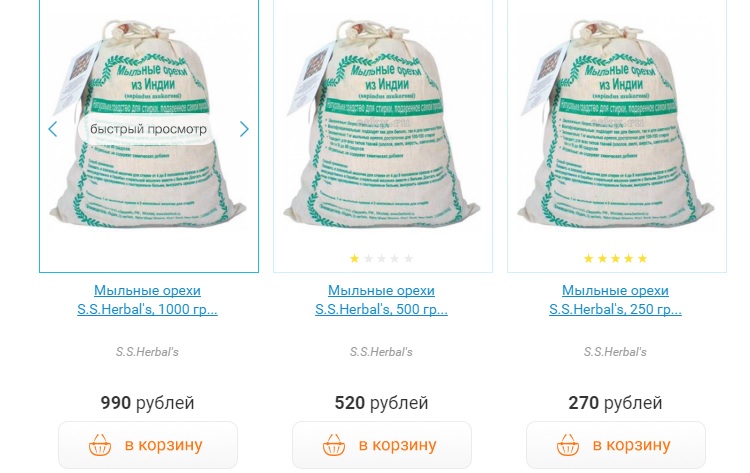The width and height of the screenshot is (750, 473).
Task: Click basket icon under 990 рублей product
Action: coord(100,445)
